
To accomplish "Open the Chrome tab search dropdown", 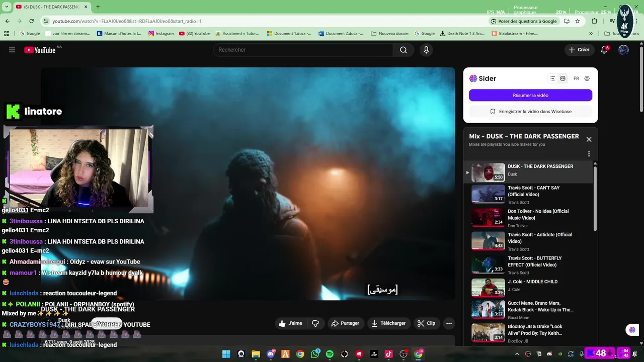I will pos(7,7).
